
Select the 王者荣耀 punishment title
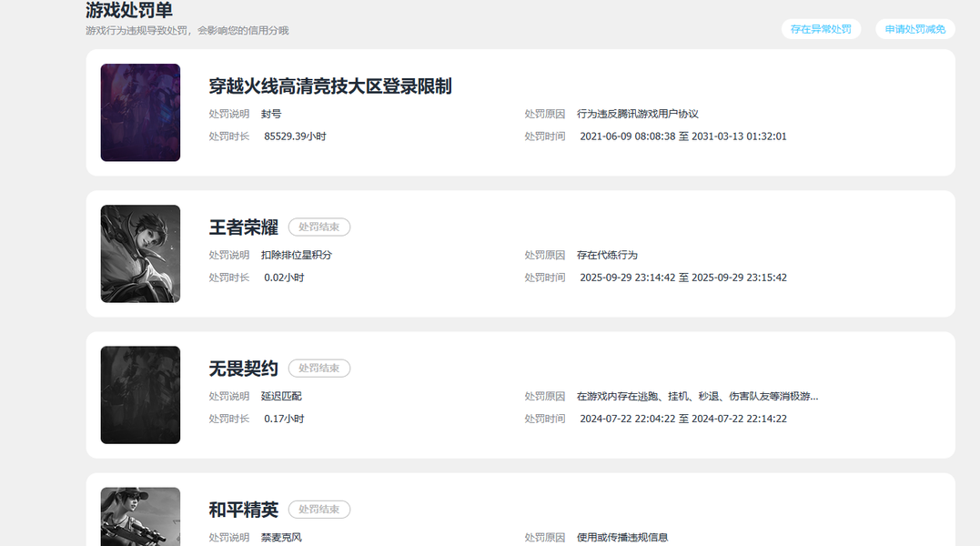pyautogui.click(x=244, y=227)
